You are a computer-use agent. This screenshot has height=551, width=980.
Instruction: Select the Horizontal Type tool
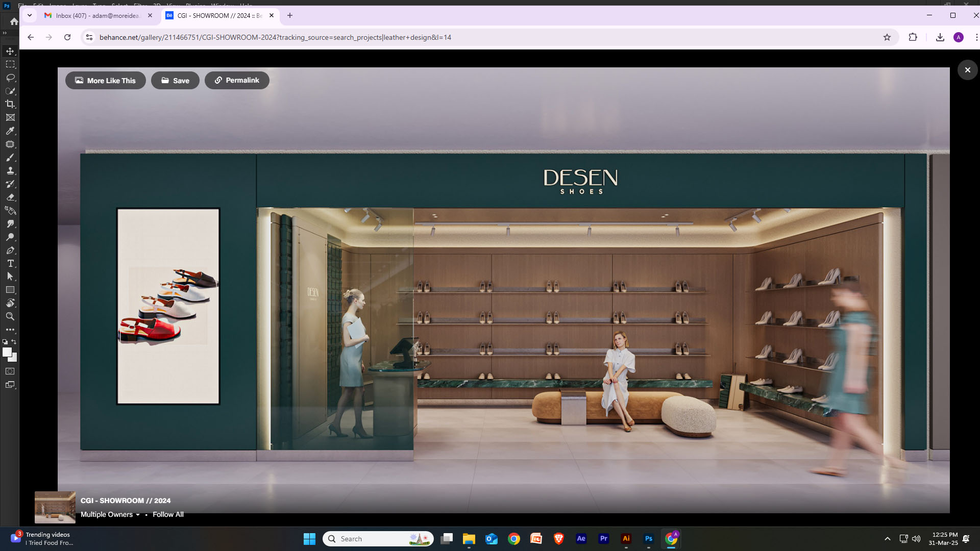pos(10,263)
